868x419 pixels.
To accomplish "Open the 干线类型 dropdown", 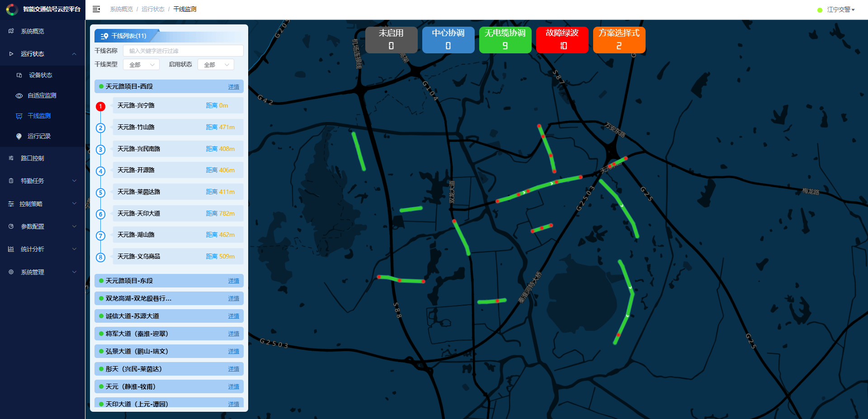I will 142,65.
